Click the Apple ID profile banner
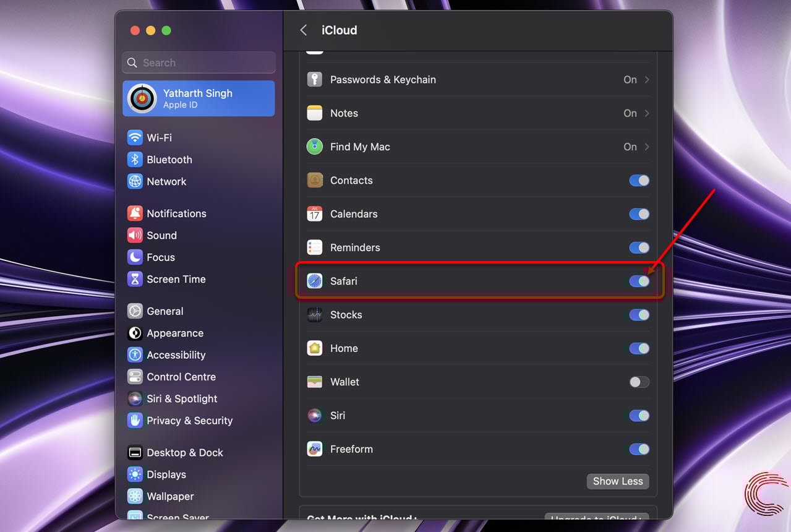Viewport: 791px width, 532px height. point(198,98)
